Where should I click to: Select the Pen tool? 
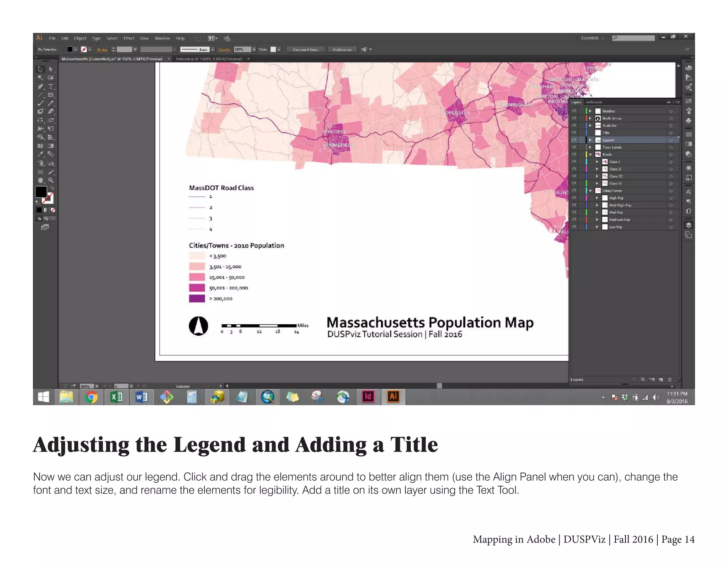pos(41,86)
